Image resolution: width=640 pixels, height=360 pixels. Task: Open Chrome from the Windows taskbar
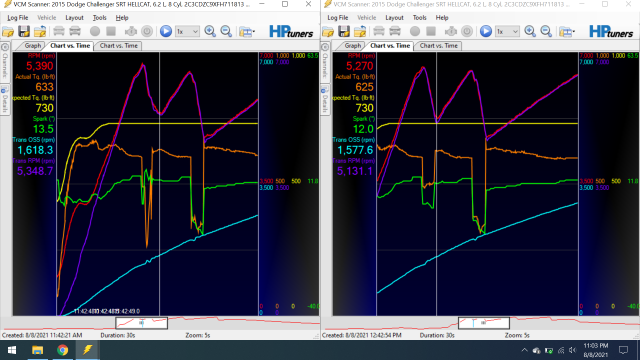[x=62, y=350]
